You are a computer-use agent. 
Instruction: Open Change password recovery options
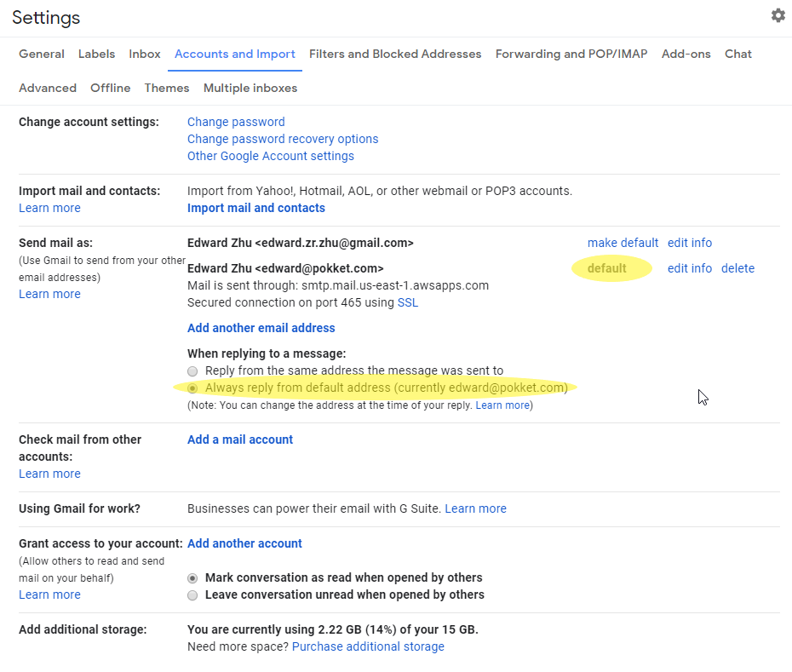tap(283, 139)
